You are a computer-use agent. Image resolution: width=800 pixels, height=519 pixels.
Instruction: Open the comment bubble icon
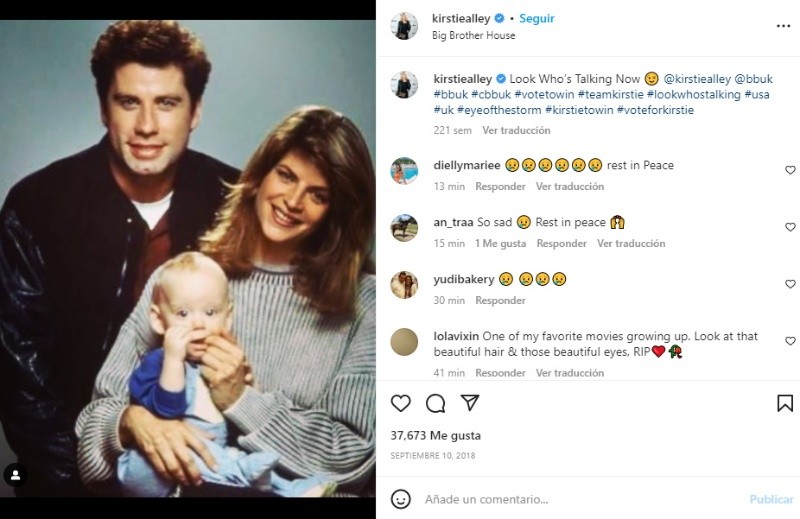coord(435,403)
